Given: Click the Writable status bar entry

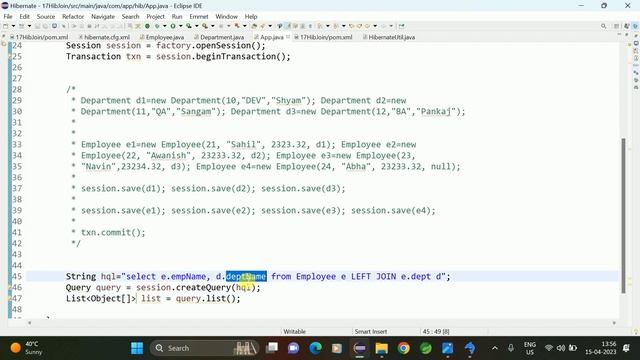Looking at the screenshot, I should [x=294, y=331].
